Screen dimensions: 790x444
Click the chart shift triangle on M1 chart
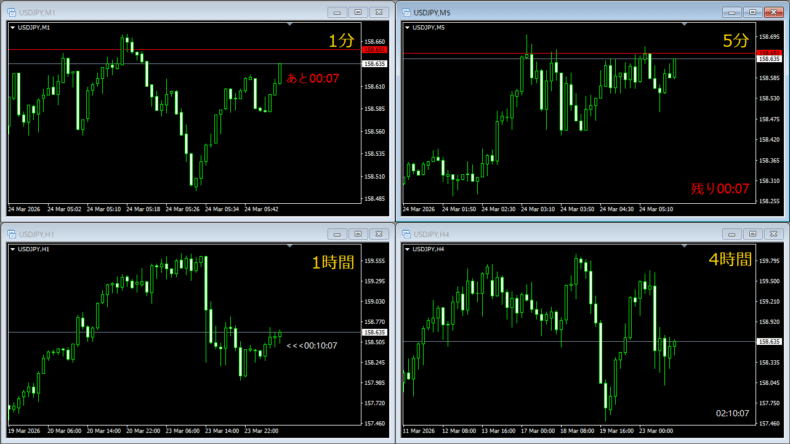coord(287,24)
